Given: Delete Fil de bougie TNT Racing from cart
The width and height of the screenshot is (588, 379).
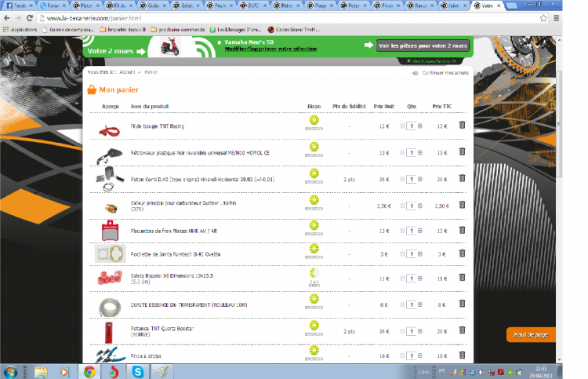Looking at the screenshot, I should [462, 125].
